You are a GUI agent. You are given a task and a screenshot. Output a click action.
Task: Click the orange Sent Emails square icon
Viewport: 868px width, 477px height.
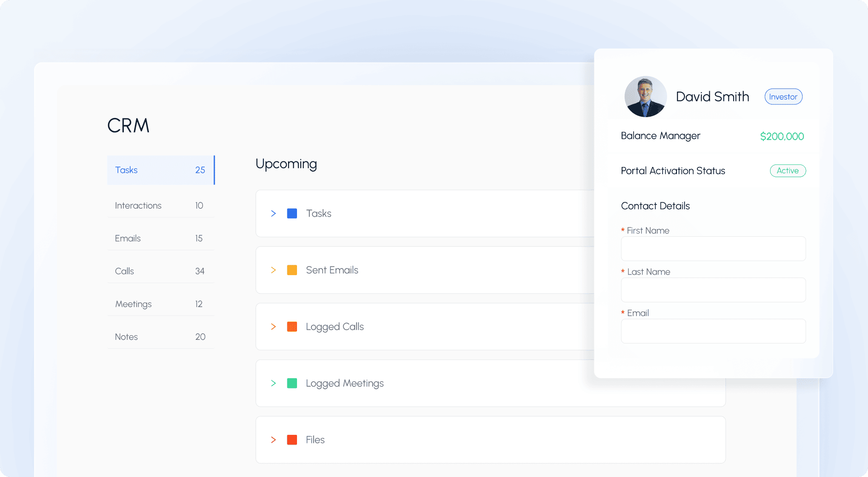(x=292, y=270)
